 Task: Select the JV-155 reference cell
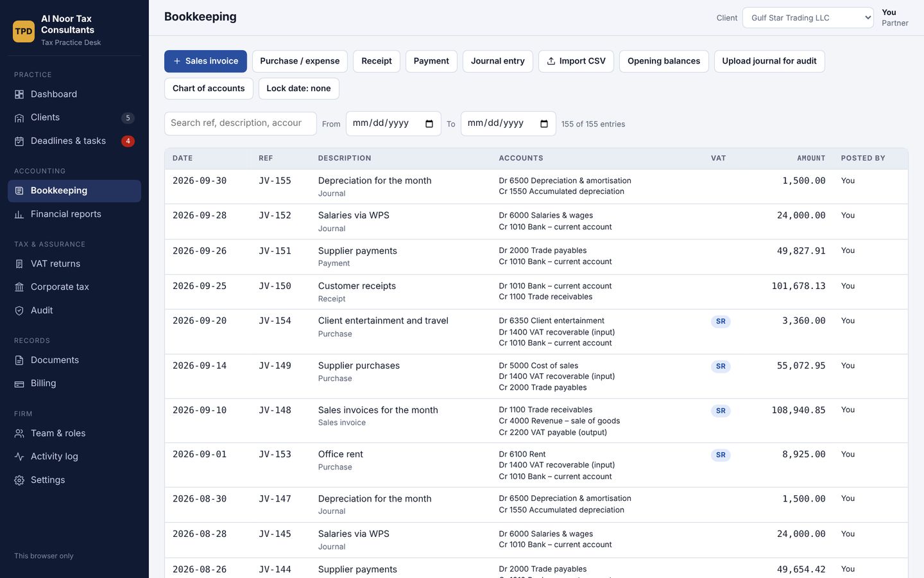[x=275, y=181]
